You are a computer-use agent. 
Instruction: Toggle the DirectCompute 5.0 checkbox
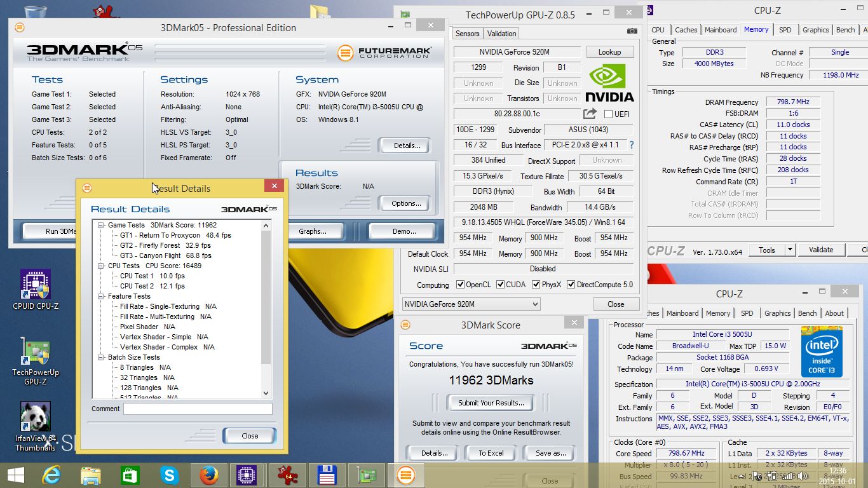(571, 285)
